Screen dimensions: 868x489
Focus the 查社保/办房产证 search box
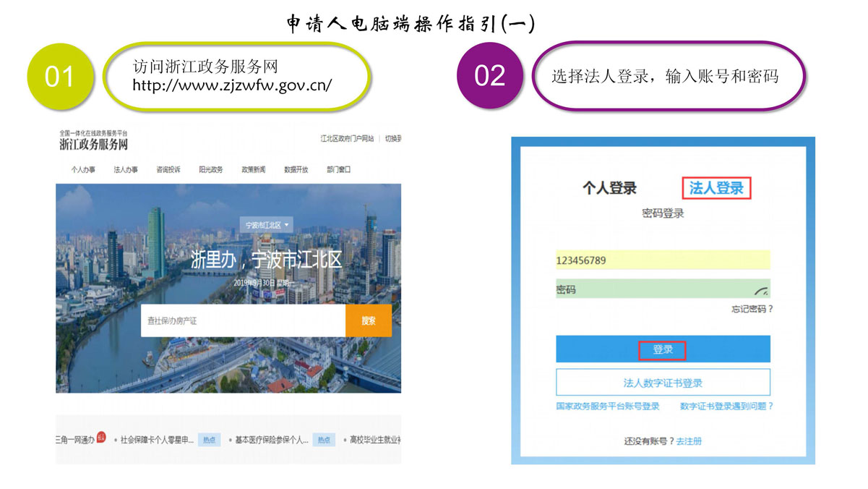click(243, 320)
